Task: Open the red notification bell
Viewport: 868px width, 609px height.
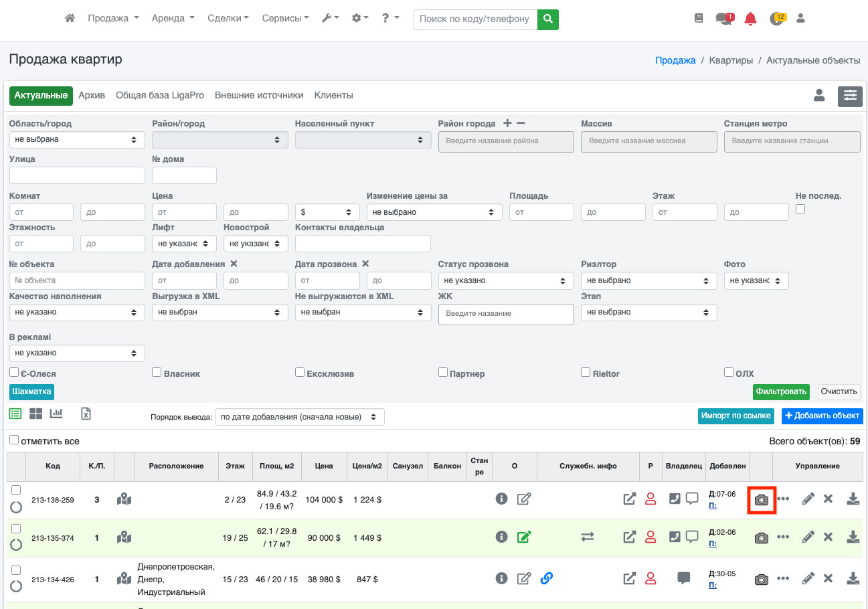Action: click(x=750, y=19)
